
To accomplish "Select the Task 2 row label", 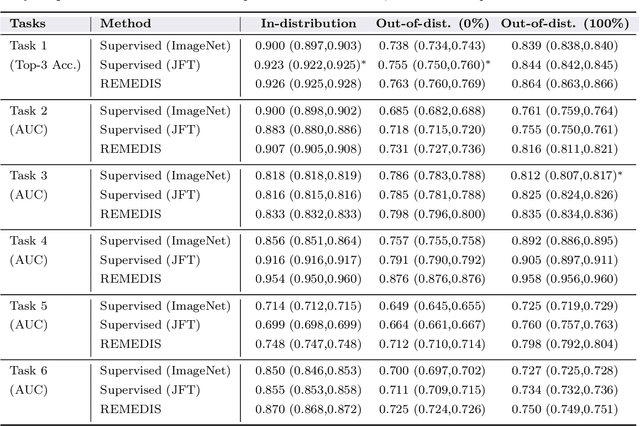I will point(28,110).
